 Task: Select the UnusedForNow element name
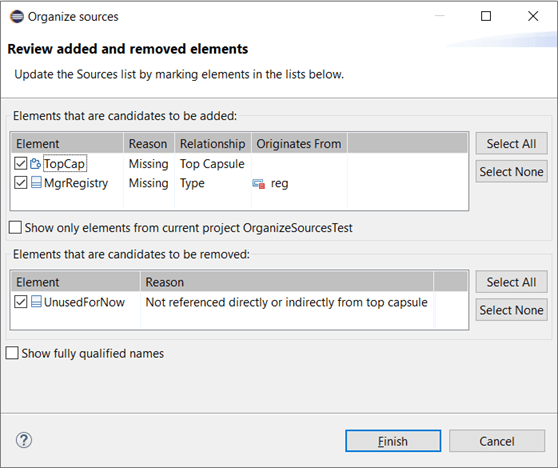84,302
